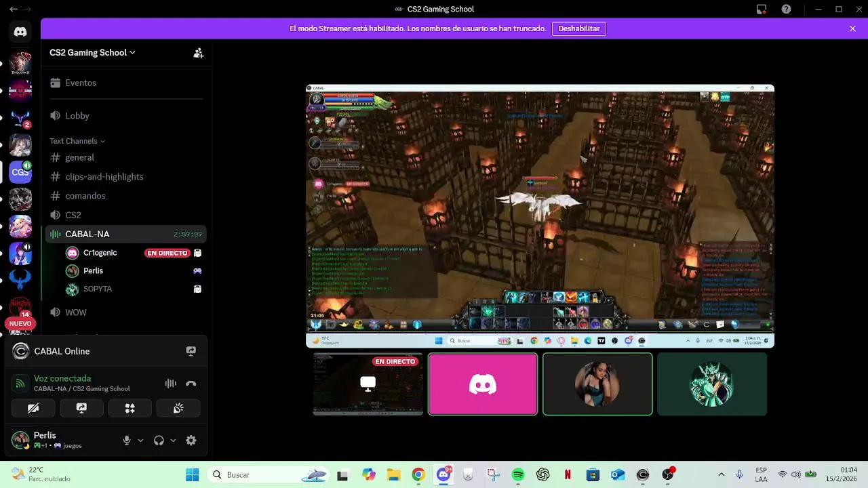Open Netflix from the taskbar
This screenshot has height=488, width=868.
[568, 474]
